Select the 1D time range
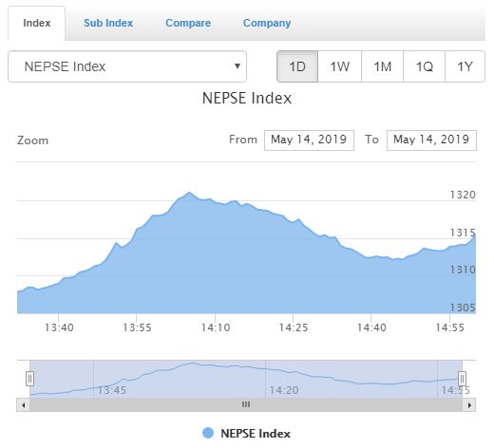The height and width of the screenshot is (448, 494). [x=297, y=66]
